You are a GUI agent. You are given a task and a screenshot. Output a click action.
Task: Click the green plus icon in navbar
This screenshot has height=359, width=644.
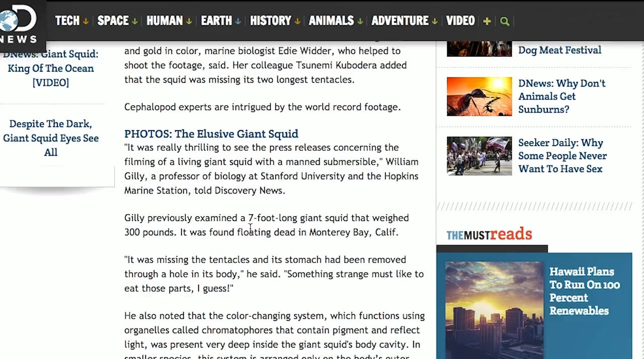click(x=487, y=21)
